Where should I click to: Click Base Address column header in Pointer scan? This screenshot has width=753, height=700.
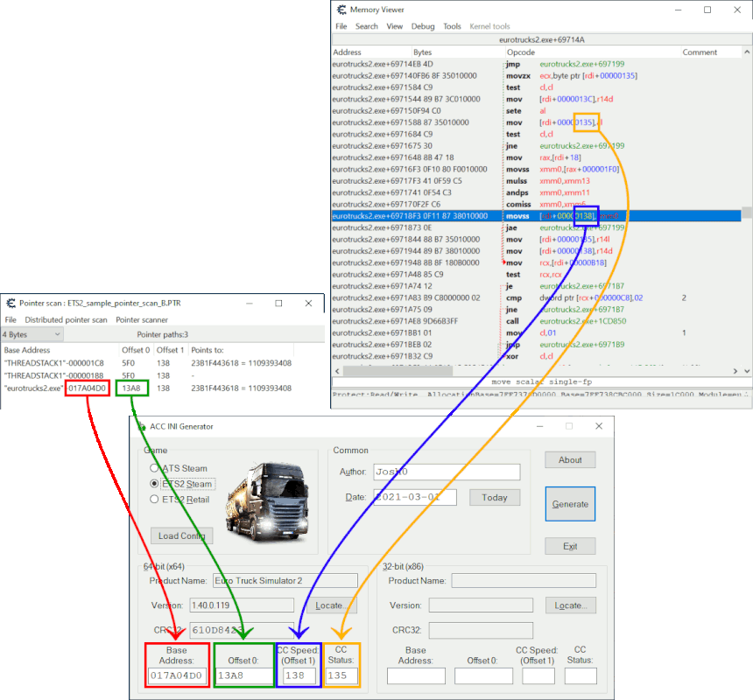[x=60, y=350]
